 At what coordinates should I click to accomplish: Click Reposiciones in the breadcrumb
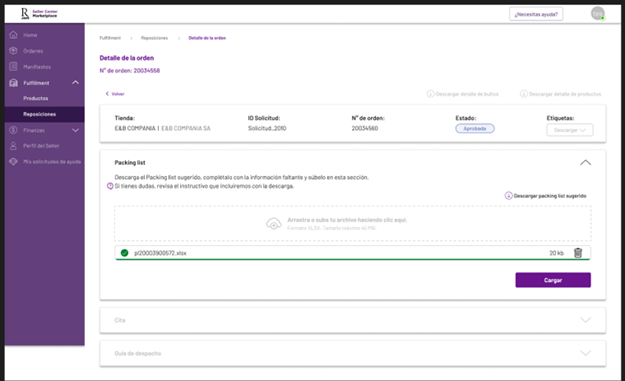coord(154,38)
